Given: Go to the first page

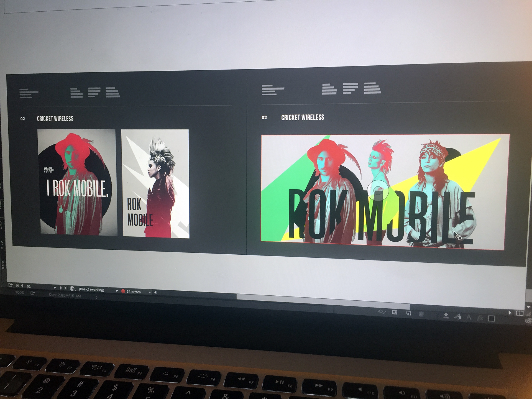Looking at the screenshot, I should pos(17,285).
